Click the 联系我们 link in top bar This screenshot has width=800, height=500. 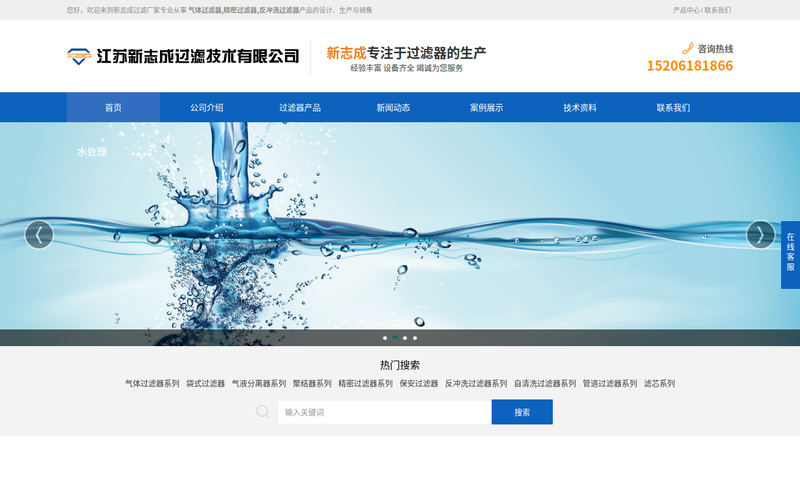coord(718,10)
